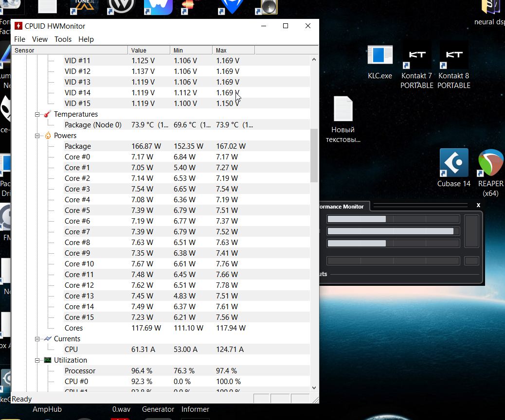Click the vertical scrollbar thumb in HWMonitor
This screenshot has height=420, width=505.
[314, 156]
